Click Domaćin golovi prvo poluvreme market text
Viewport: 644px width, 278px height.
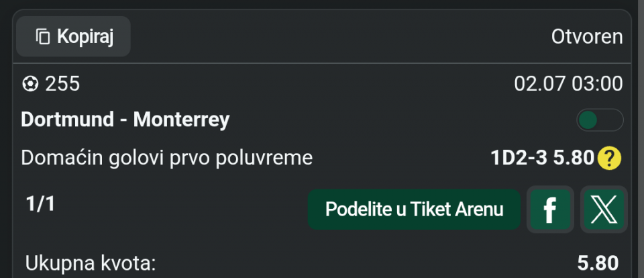[x=167, y=158]
